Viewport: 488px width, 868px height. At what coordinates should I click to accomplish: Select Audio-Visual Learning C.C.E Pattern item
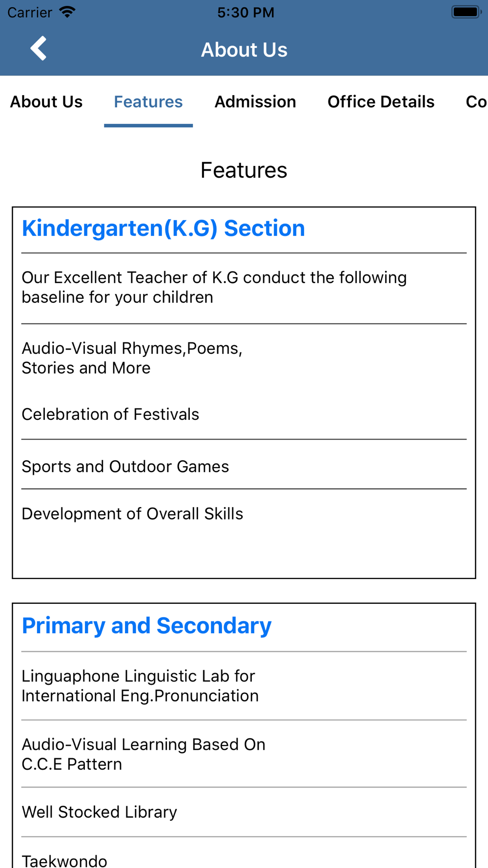(143, 754)
